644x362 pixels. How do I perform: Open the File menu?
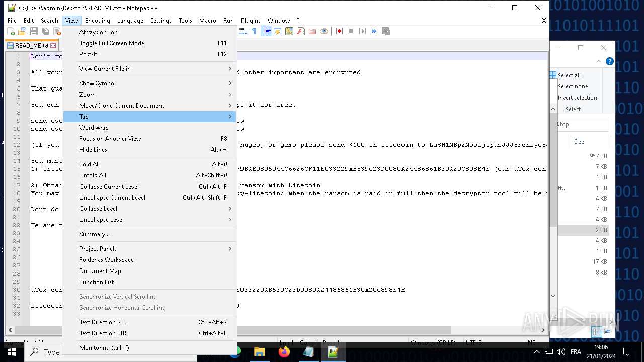tap(12, 21)
